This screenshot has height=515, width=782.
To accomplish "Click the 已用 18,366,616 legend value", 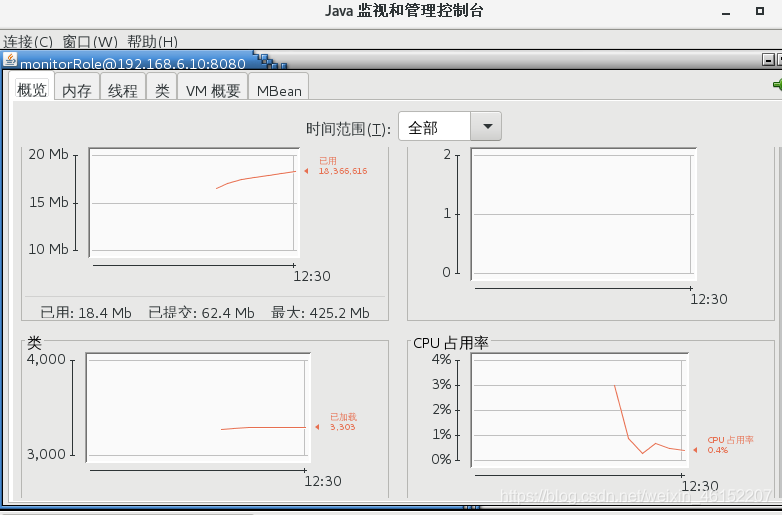I will click(343, 166).
